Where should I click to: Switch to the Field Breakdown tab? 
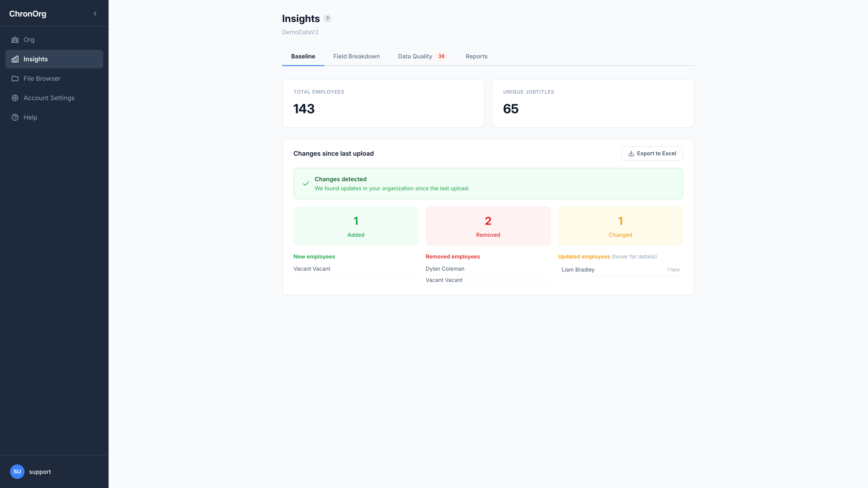pyautogui.click(x=356, y=56)
